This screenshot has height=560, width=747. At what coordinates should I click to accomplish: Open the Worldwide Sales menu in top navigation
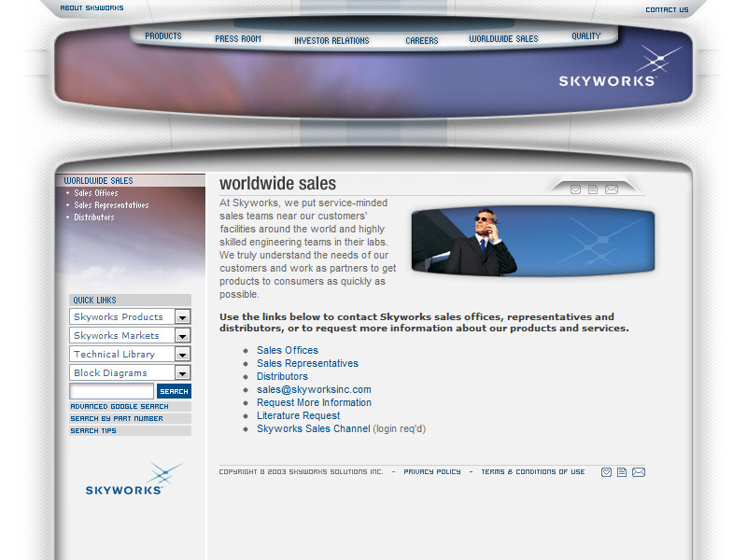pos(503,39)
